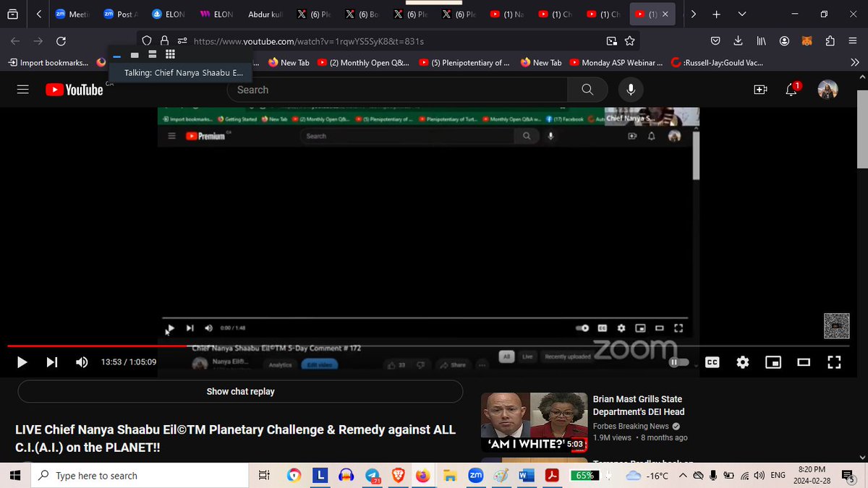The image size is (868, 488).
Task: Toggle closed captions in the player
Action: [712, 362]
